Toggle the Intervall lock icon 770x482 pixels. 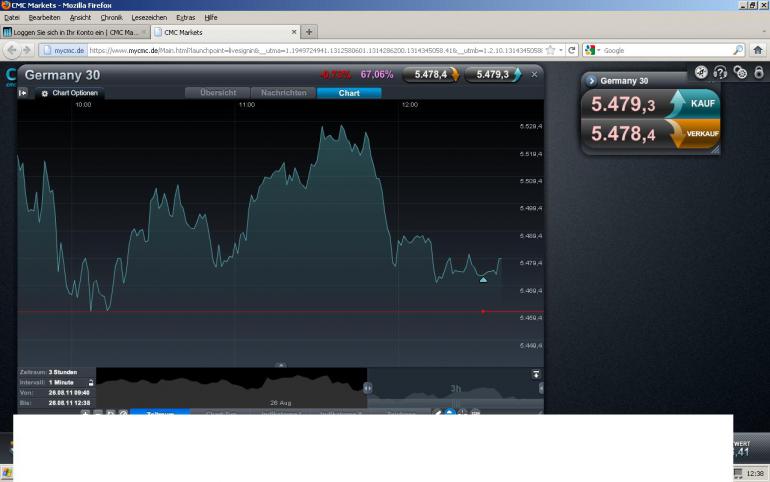[x=91, y=382]
